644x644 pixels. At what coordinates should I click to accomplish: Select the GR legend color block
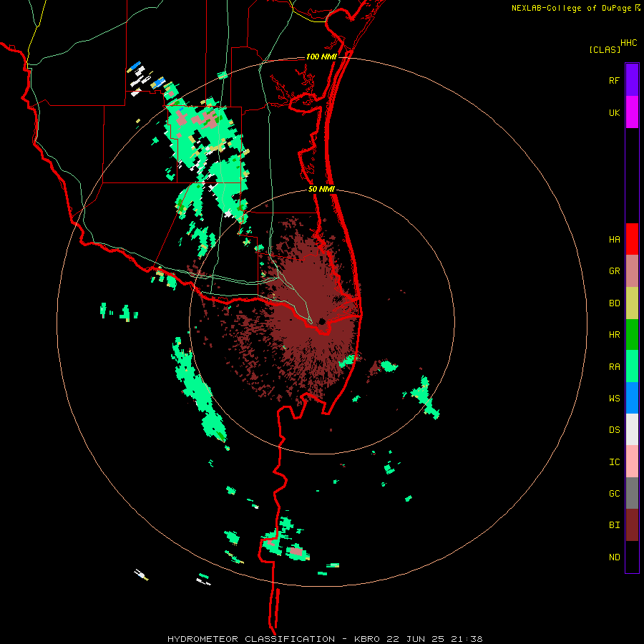[632, 271]
